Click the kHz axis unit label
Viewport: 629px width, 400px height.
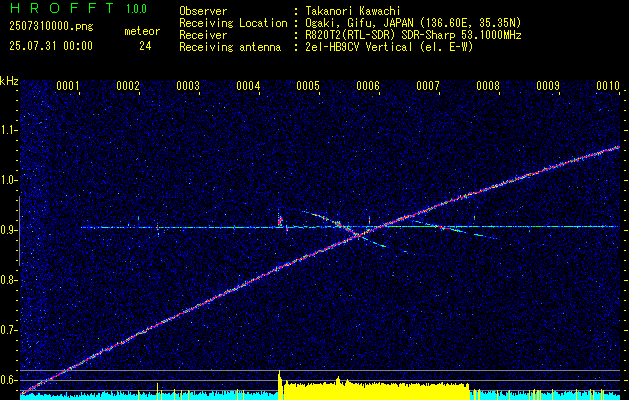click(x=9, y=81)
